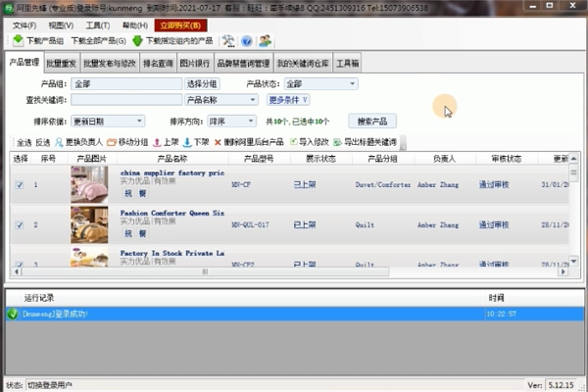The width and height of the screenshot is (588, 392).
Task: Open the tools settings wrench icon
Action: click(228, 40)
